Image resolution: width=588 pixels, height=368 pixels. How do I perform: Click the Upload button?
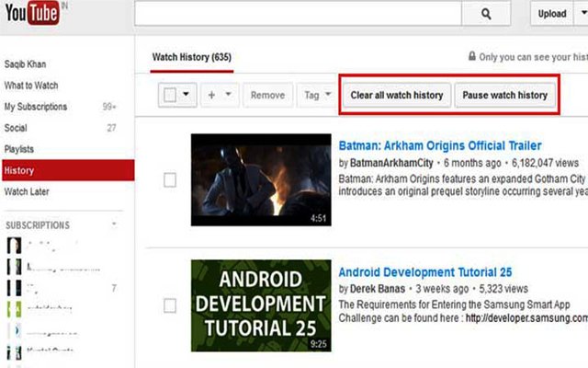[552, 14]
